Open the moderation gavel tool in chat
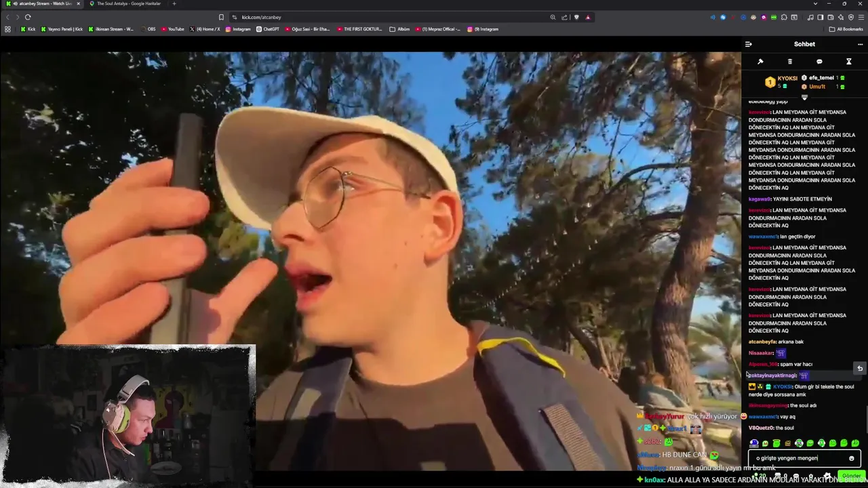The height and width of the screenshot is (488, 868). (x=760, y=62)
